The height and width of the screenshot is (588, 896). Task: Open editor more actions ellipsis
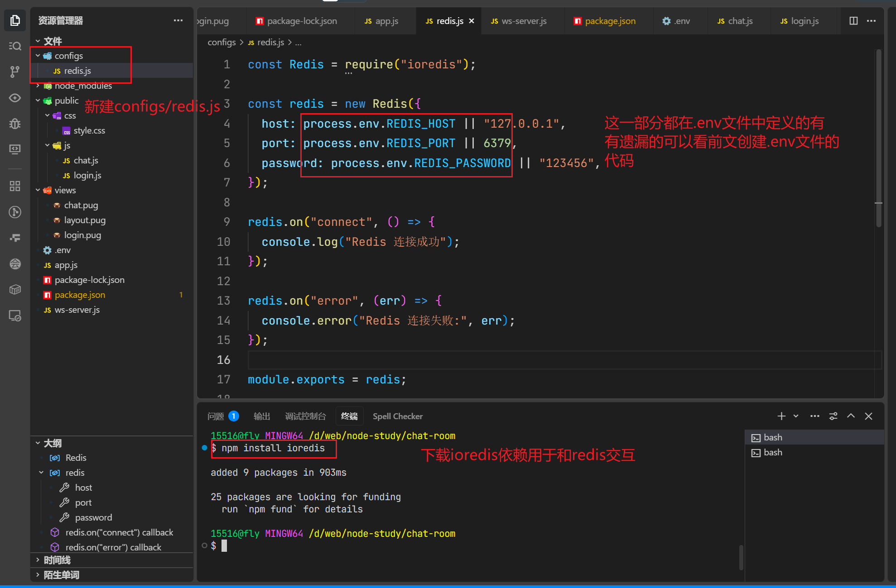[x=872, y=21]
